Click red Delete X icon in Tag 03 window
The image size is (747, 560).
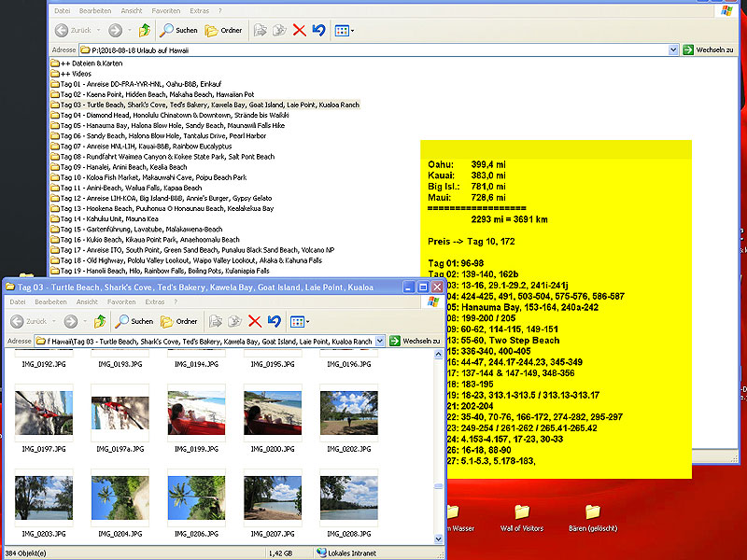pos(254,321)
